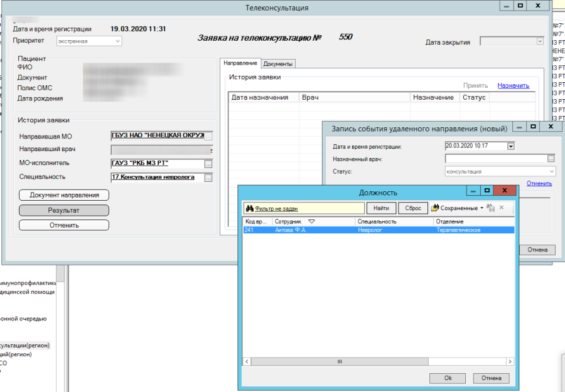The image size is (565, 392).
Task: Click the Результат button
Action: coord(64,210)
